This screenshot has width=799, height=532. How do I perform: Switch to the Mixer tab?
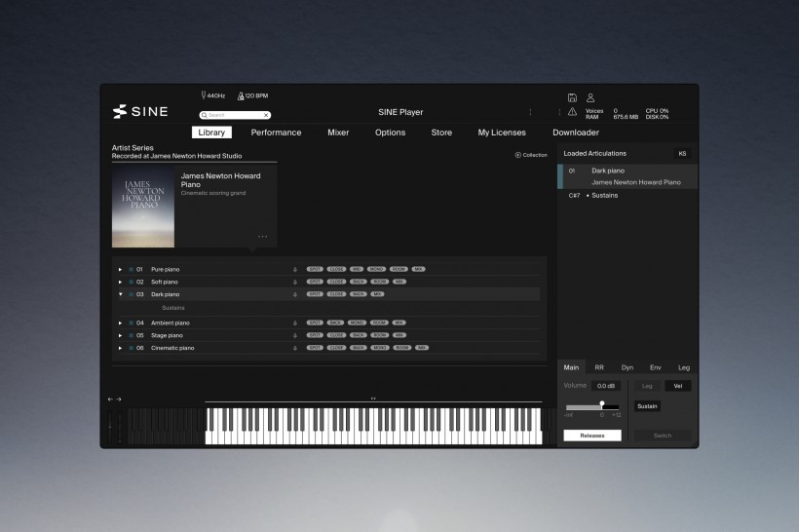338,133
